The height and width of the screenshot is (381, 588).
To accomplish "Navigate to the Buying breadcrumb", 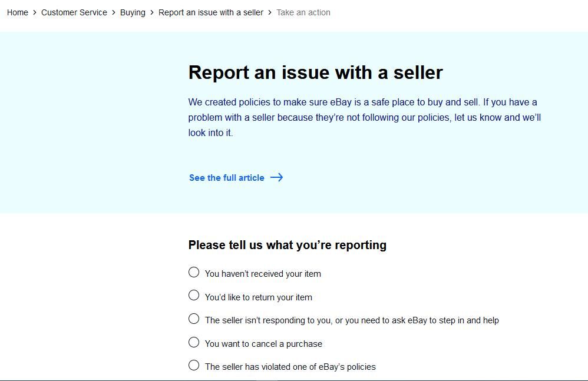I will click(133, 12).
